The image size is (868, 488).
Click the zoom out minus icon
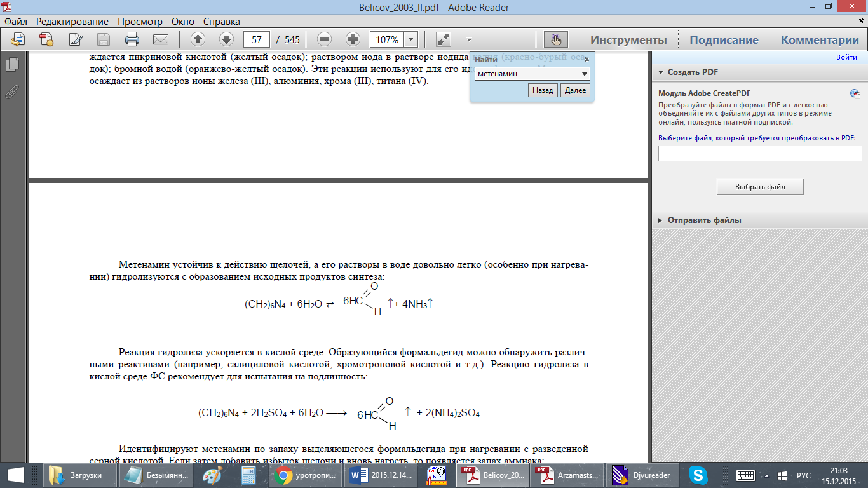(325, 39)
